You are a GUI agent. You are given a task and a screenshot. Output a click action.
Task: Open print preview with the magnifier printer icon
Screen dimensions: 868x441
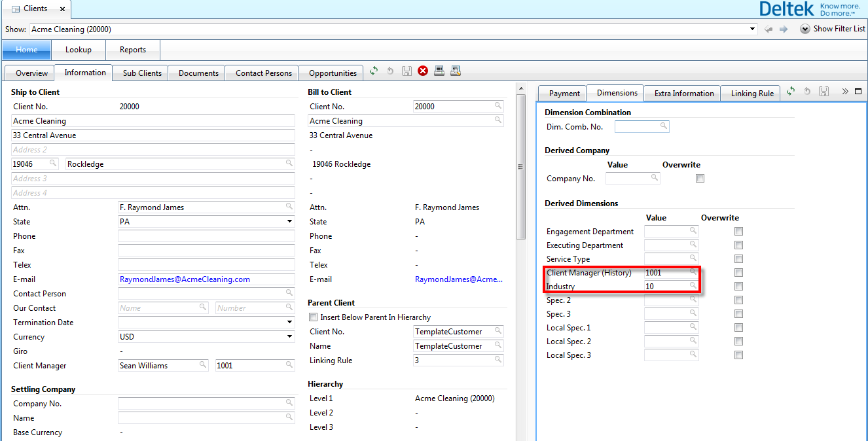(456, 71)
